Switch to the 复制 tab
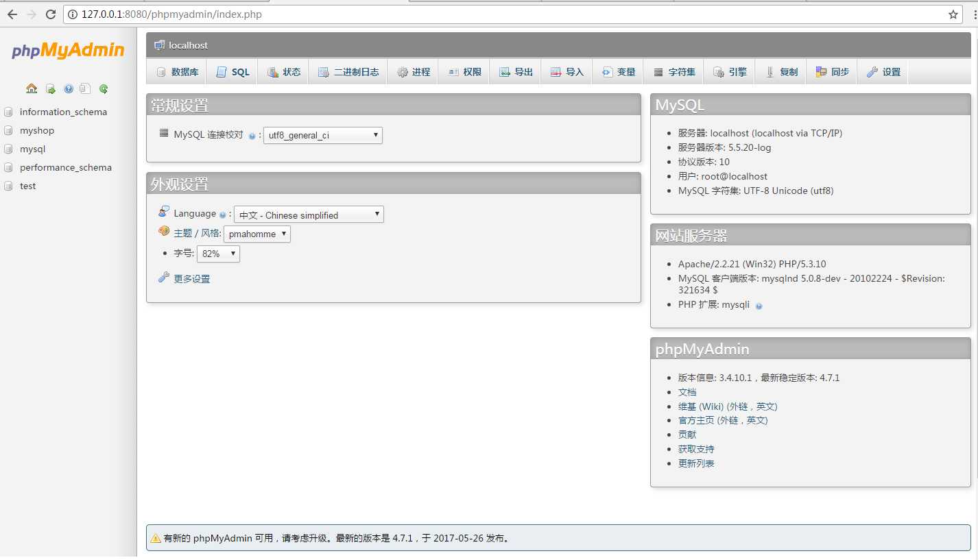The width and height of the screenshot is (978, 560). 781,72
